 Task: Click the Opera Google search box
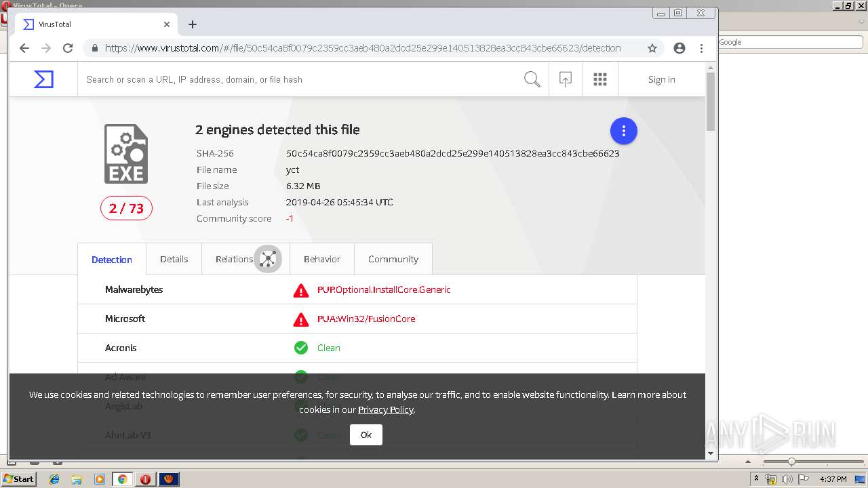click(790, 42)
